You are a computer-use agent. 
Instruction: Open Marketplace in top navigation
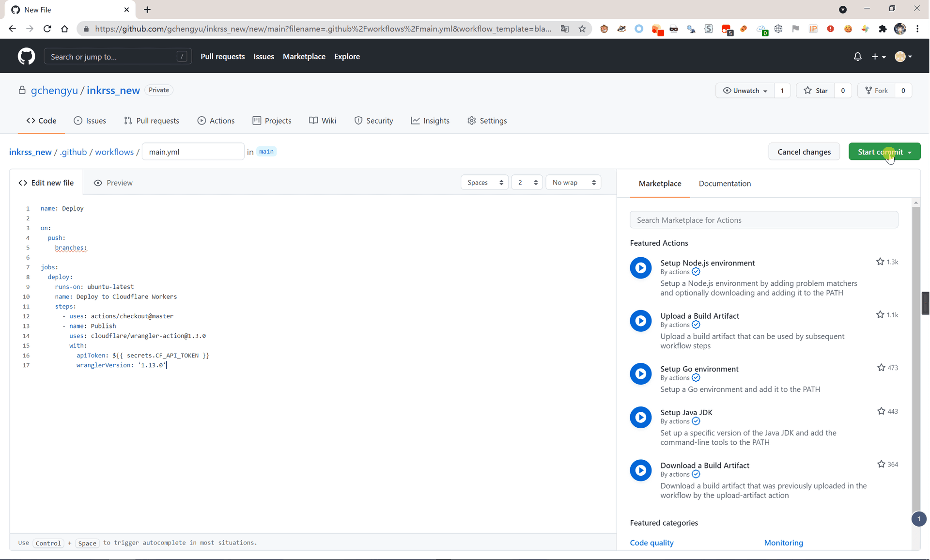[x=304, y=56]
